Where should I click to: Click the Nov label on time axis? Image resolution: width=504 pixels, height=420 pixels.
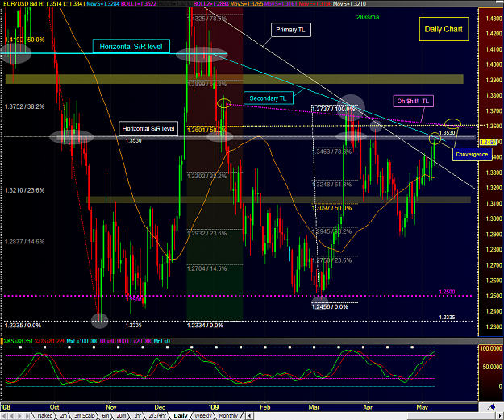[111, 407]
